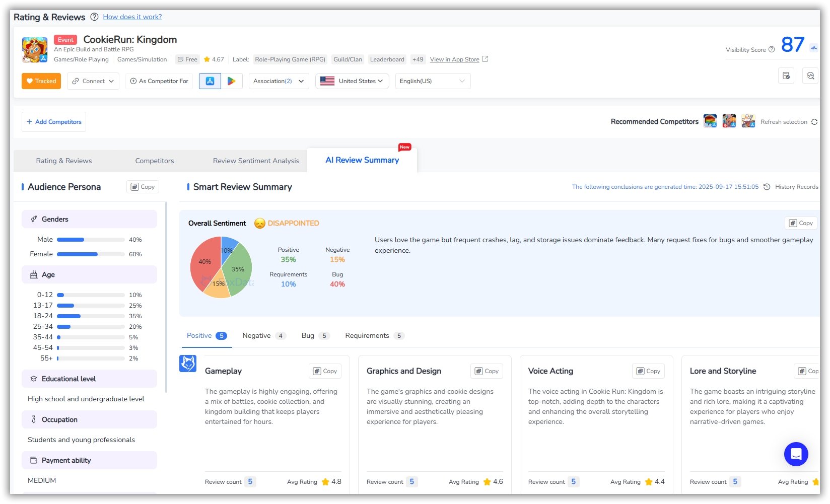
Task: Click the Visibility Score help icon
Action: [x=772, y=49]
